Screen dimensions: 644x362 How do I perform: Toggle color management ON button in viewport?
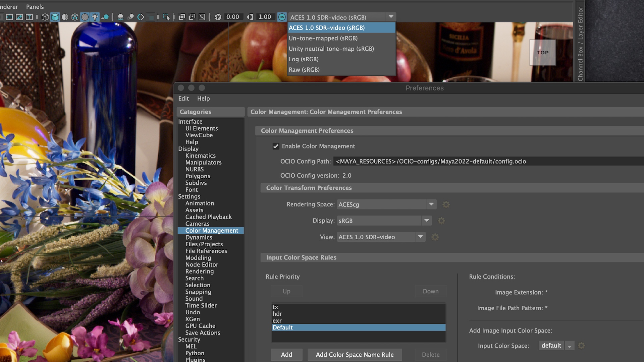pos(282,17)
